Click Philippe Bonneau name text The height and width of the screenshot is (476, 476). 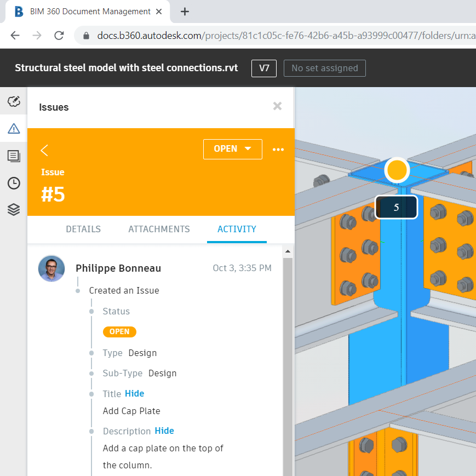click(x=118, y=268)
